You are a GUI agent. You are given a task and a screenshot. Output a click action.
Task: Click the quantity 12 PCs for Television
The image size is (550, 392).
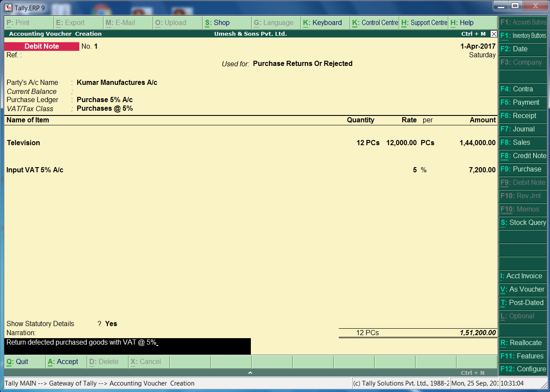click(368, 143)
